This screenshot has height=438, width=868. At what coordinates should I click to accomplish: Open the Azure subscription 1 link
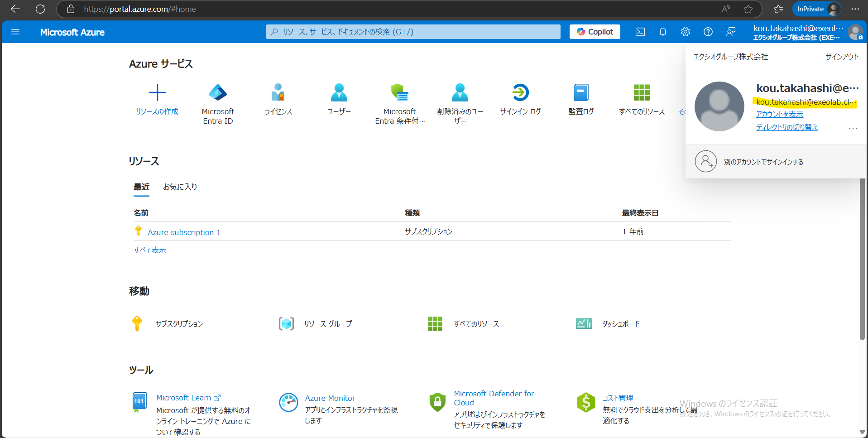coord(184,232)
